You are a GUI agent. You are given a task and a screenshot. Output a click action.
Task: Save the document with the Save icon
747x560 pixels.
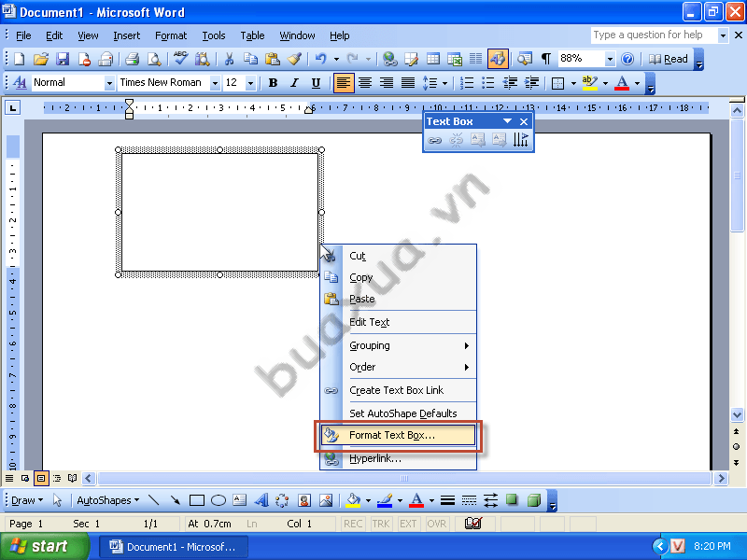coord(63,59)
